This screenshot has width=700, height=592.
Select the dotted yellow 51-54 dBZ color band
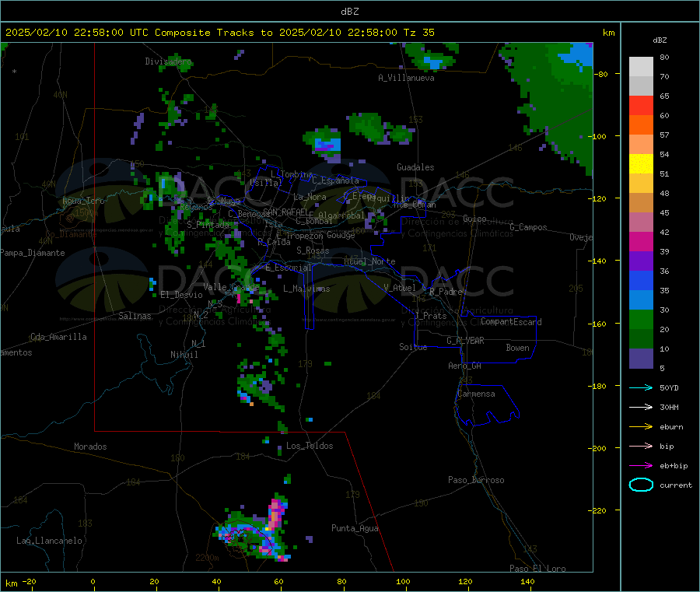tap(641, 164)
